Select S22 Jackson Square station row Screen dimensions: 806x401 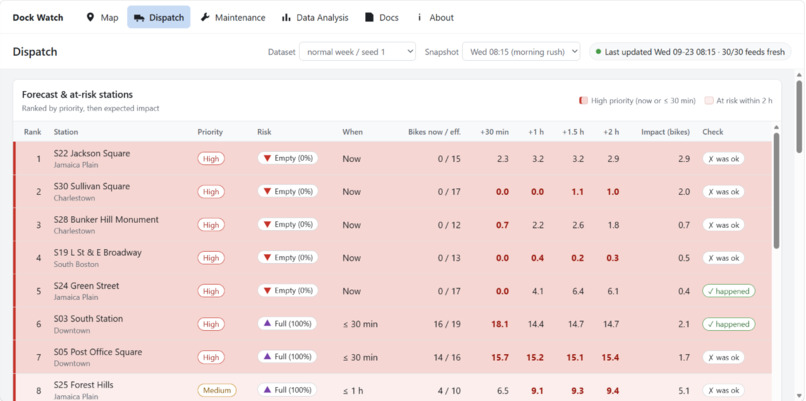[x=393, y=158]
